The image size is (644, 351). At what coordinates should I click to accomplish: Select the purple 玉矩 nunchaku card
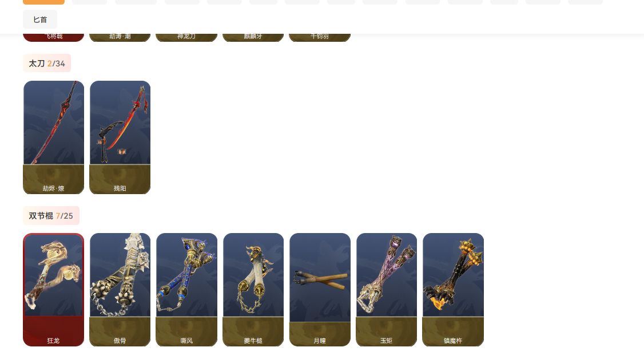(387, 290)
